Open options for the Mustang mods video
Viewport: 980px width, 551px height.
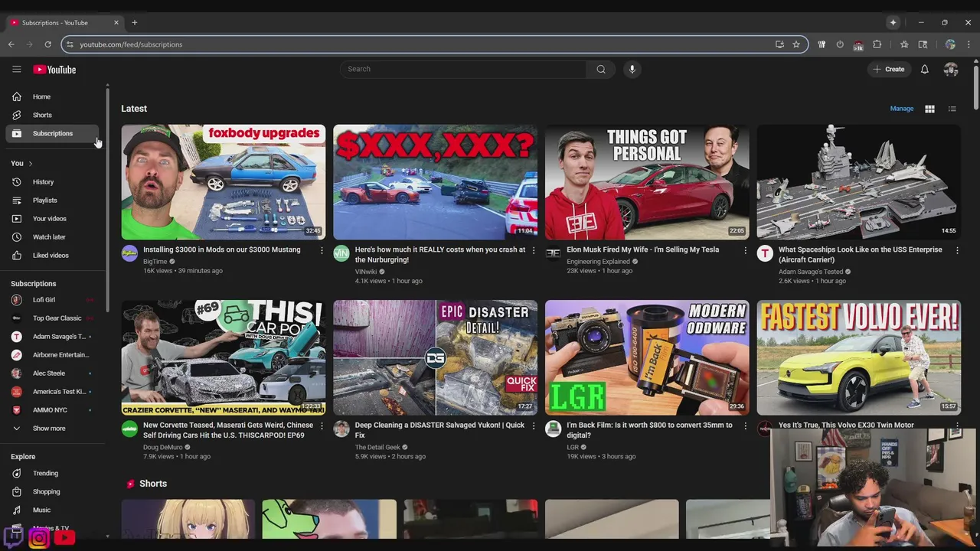[x=322, y=251]
